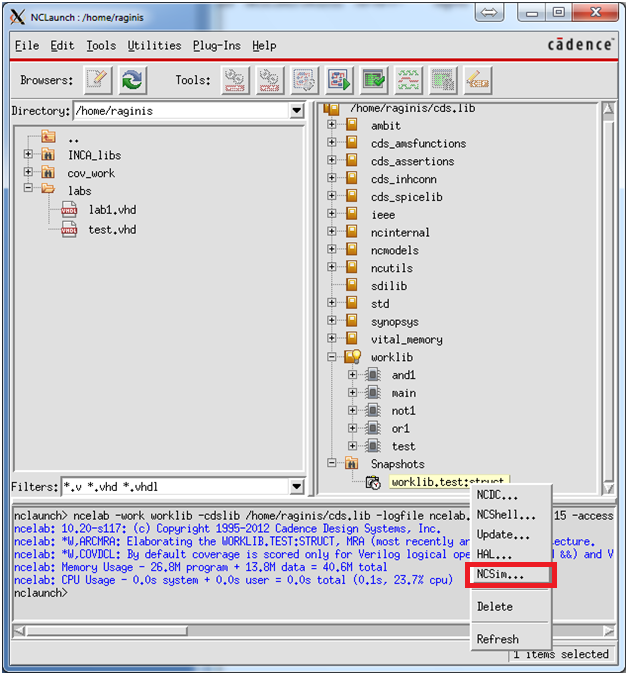Expand the synopsys library node

[x=331, y=321]
